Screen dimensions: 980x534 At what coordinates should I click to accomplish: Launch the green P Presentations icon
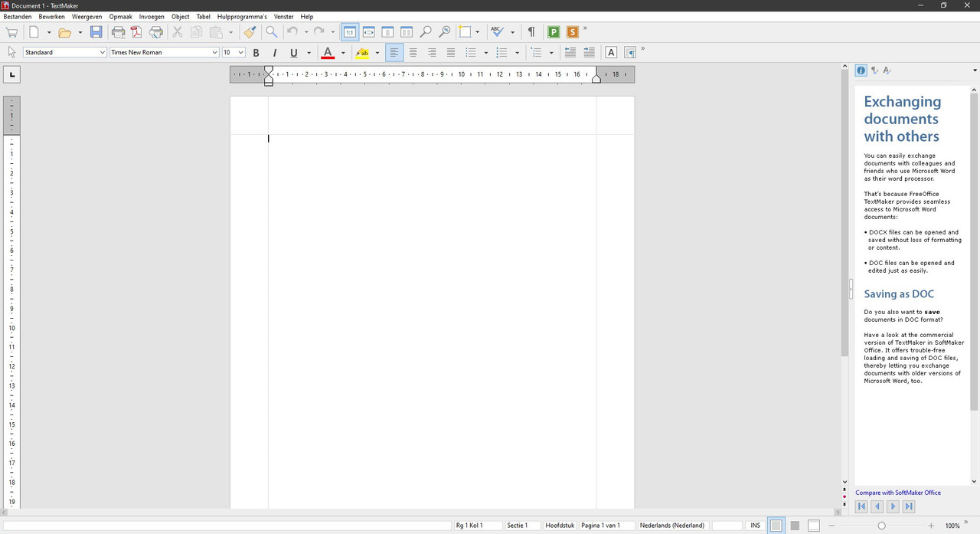tap(554, 32)
